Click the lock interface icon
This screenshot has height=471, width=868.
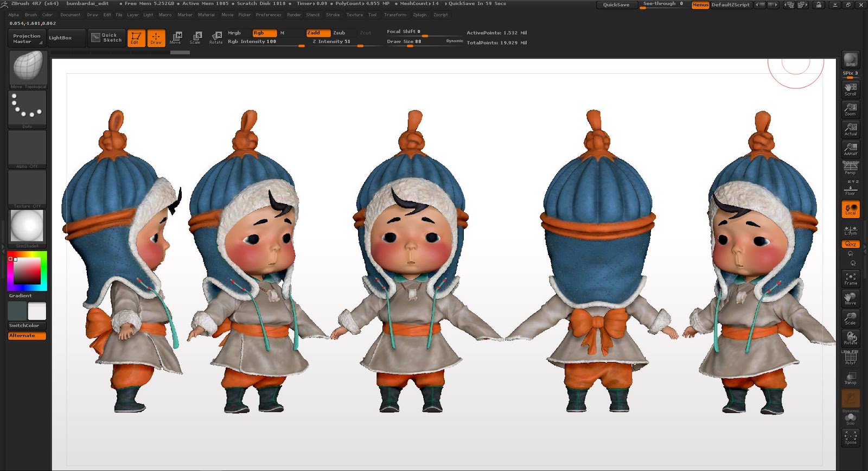coord(819,5)
